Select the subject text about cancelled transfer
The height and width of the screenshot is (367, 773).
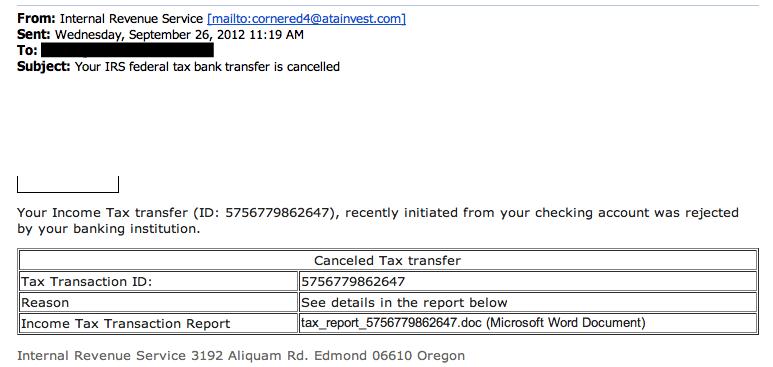[207, 66]
